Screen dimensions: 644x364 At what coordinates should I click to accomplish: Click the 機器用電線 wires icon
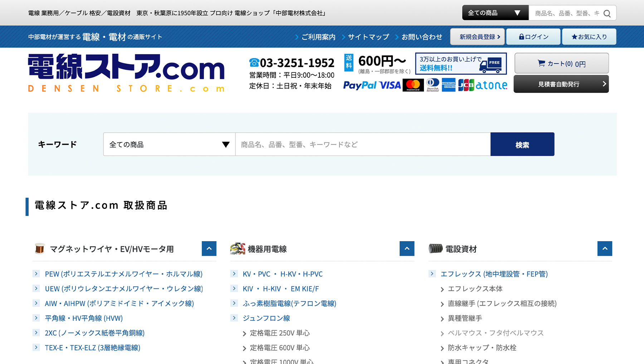pyautogui.click(x=238, y=249)
